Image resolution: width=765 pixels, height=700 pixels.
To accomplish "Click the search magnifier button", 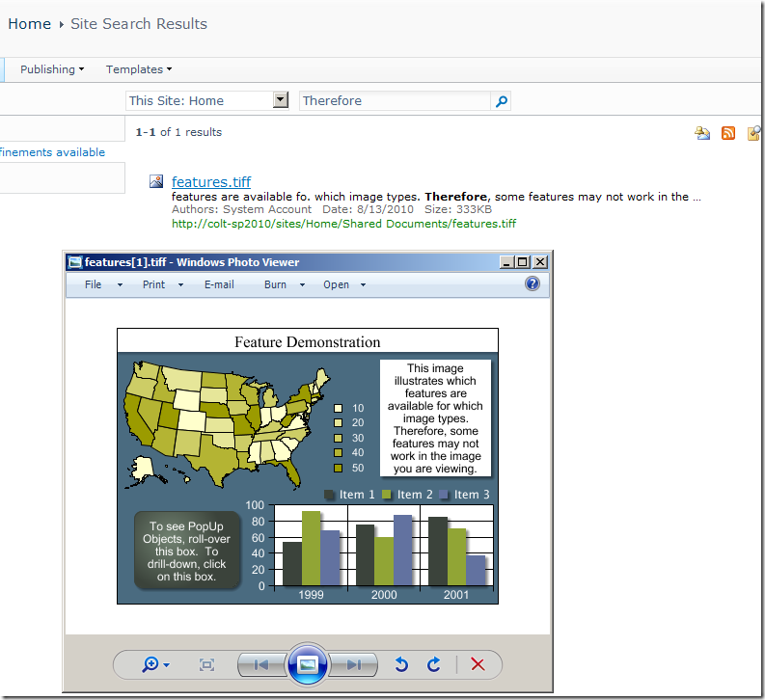I will click(501, 100).
